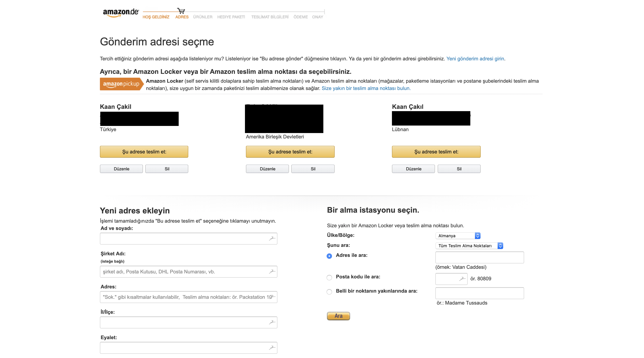Click the Adres text input field
This screenshot has width=644, height=358.
(185, 297)
